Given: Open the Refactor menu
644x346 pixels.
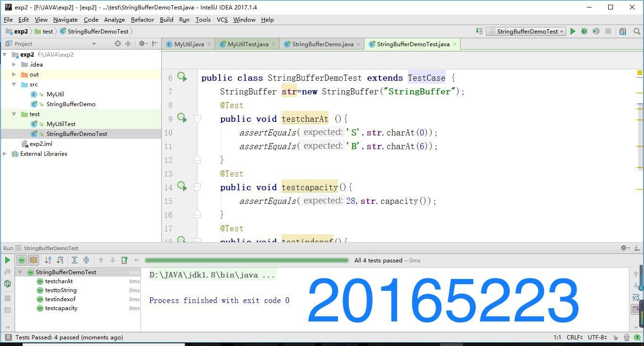Looking at the screenshot, I should coord(142,20).
